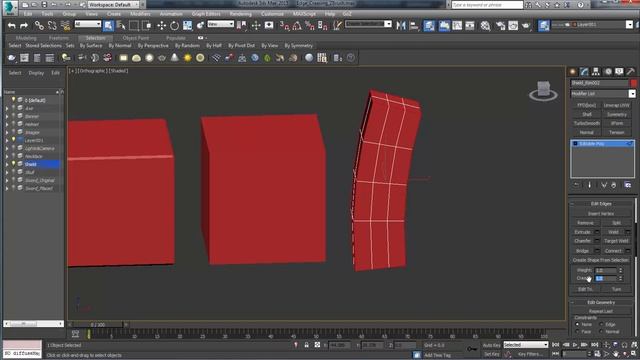Expand the Shield layer tree arrow

pos(7,164)
